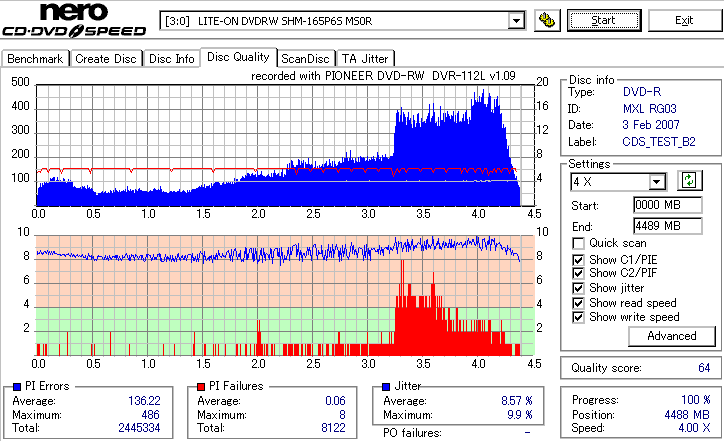Select the Disc Quality tab
Image resolution: width=724 pixels, height=441 pixels.
(x=238, y=57)
